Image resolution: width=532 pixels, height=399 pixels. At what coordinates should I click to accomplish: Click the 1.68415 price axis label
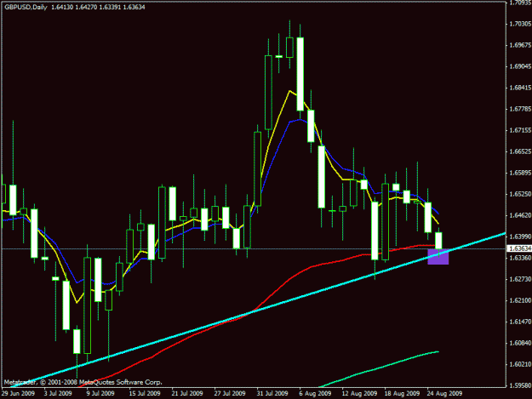tap(520, 88)
